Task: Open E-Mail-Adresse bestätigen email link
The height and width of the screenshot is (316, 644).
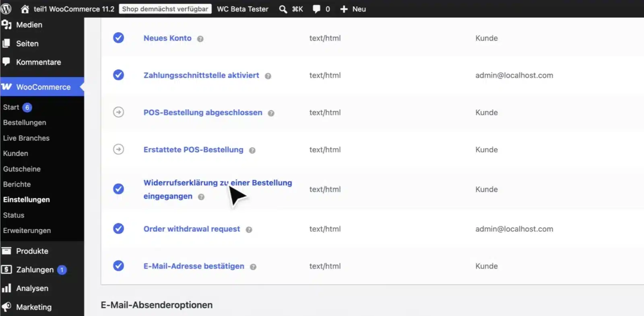Action: point(194,266)
